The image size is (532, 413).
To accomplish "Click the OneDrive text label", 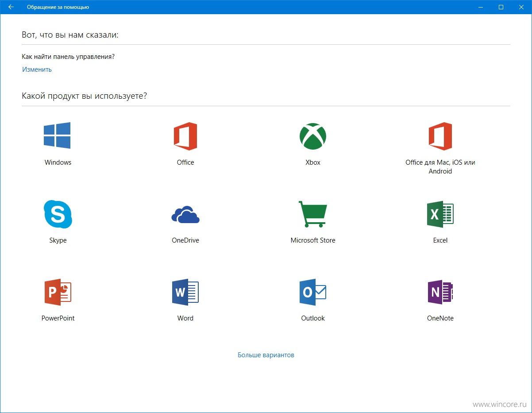I will pos(185,240).
